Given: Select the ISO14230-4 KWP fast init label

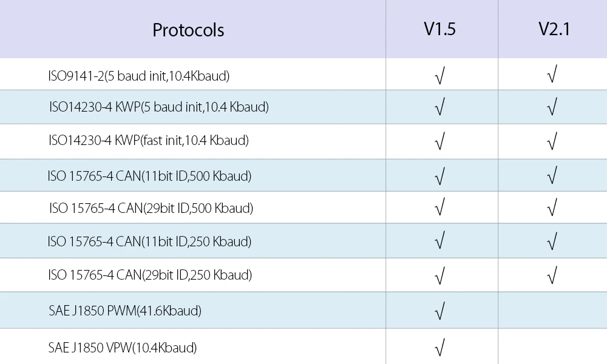Looking at the screenshot, I should [149, 141].
